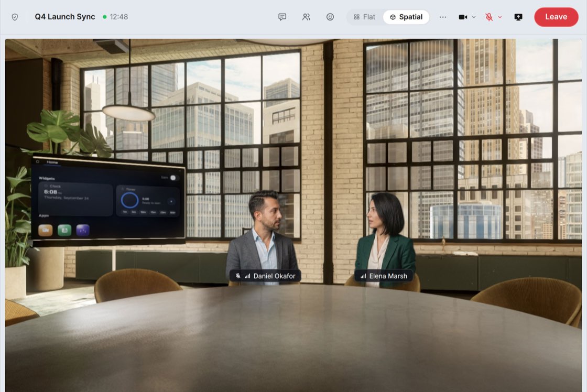
Task: Click the Q4 Launch Sync meeting title
Action: pos(65,17)
